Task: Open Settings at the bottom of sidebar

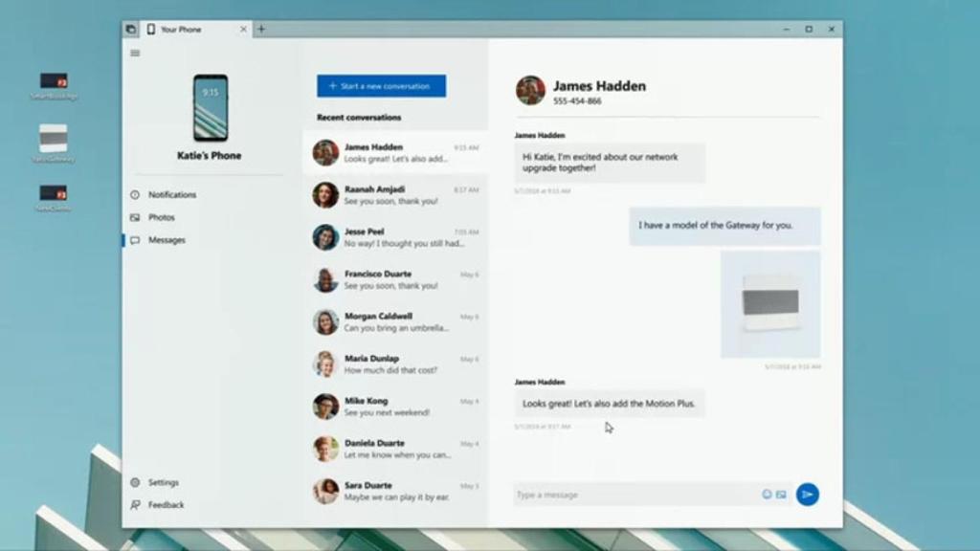Action: tap(163, 483)
